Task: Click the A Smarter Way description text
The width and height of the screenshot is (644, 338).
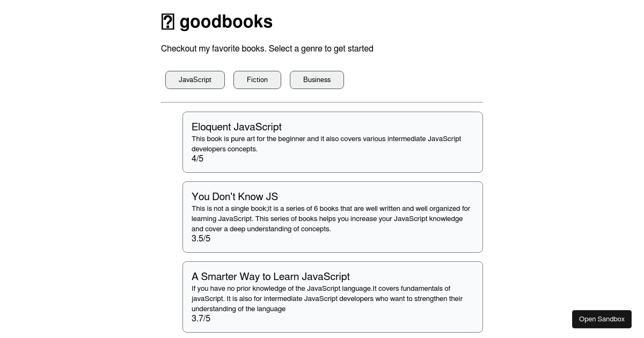Action: (x=327, y=298)
